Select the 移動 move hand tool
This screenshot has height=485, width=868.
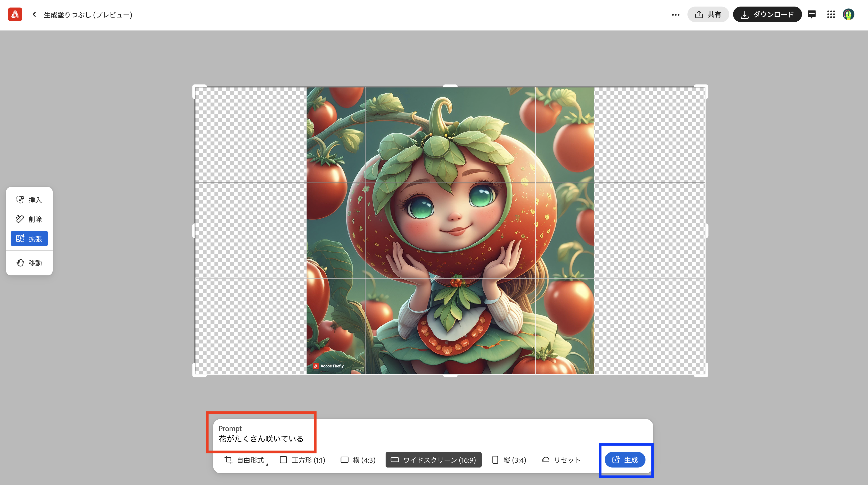tap(29, 263)
